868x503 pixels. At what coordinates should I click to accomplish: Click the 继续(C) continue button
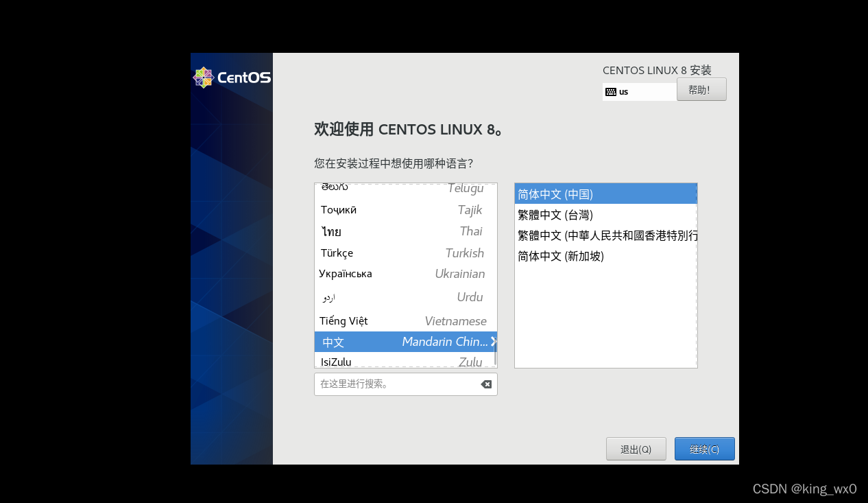(704, 449)
